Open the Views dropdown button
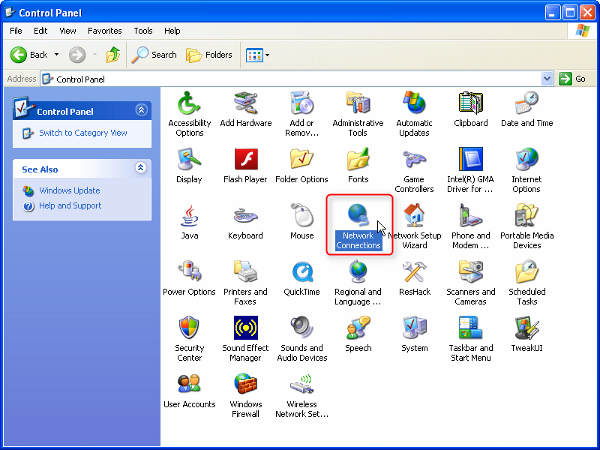 tap(257, 55)
